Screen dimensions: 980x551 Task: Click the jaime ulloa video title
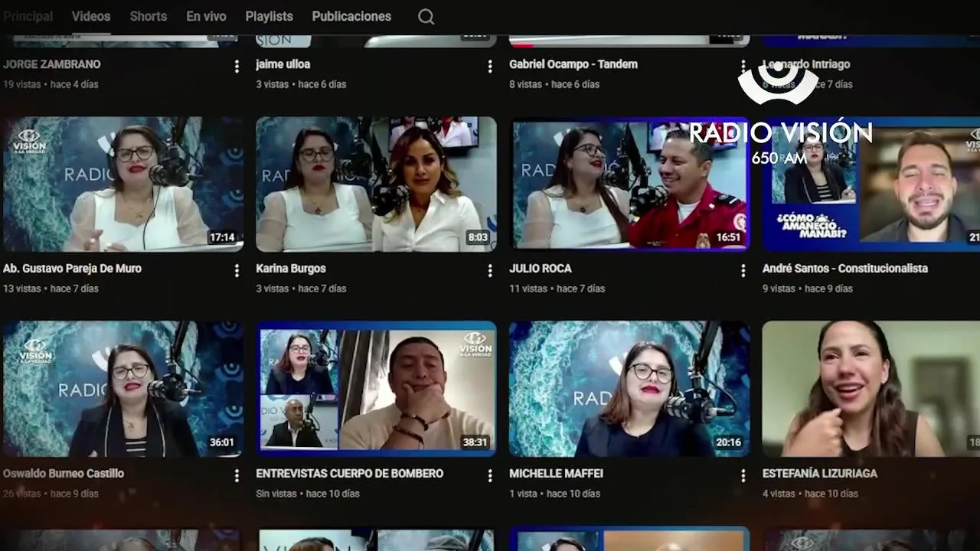[x=283, y=64]
